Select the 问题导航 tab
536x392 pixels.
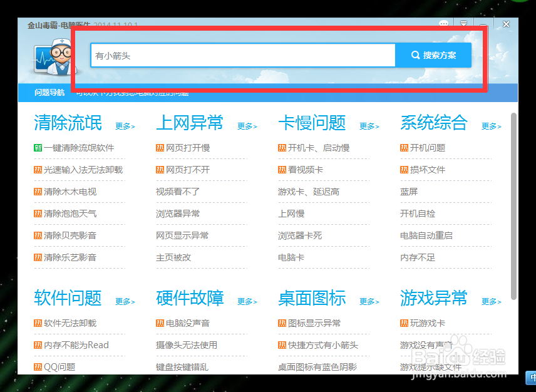pos(49,92)
